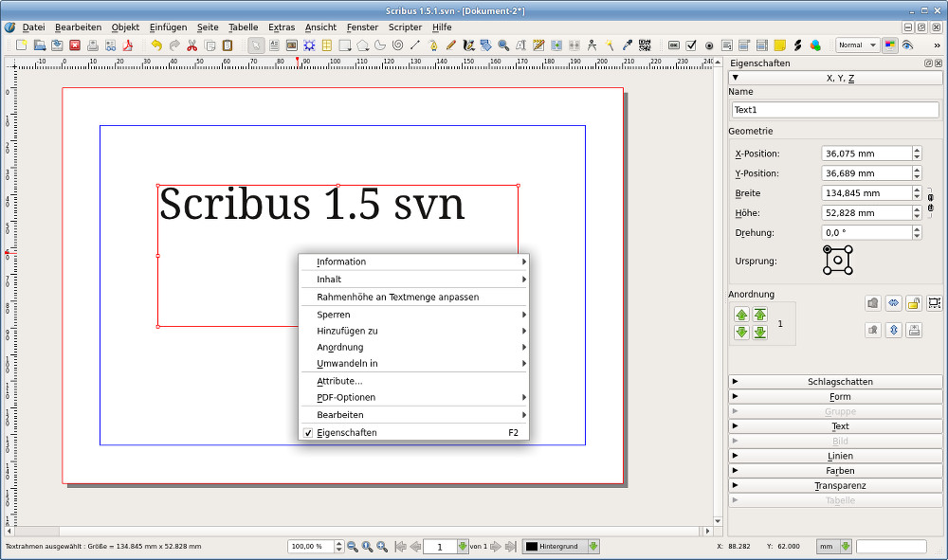The width and height of the screenshot is (948, 560).
Task: Flip object vertically
Action: tap(893, 330)
